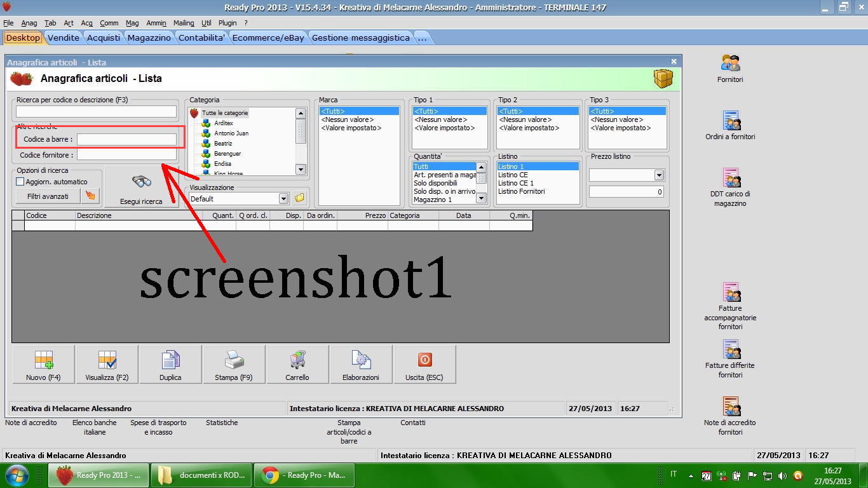The width and height of the screenshot is (868, 488).
Task: Open the network status tray icon
Action: pyautogui.click(x=768, y=475)
